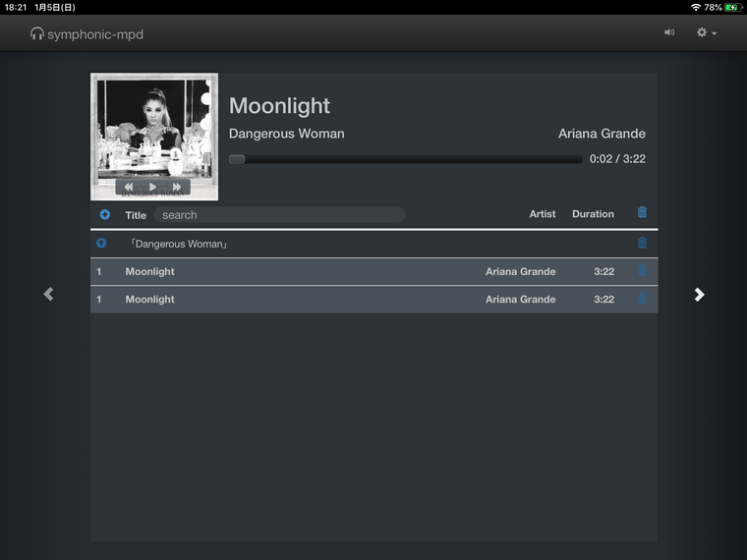
Task: Delete the Dangerous Woman album group
Action: (642, 243)
